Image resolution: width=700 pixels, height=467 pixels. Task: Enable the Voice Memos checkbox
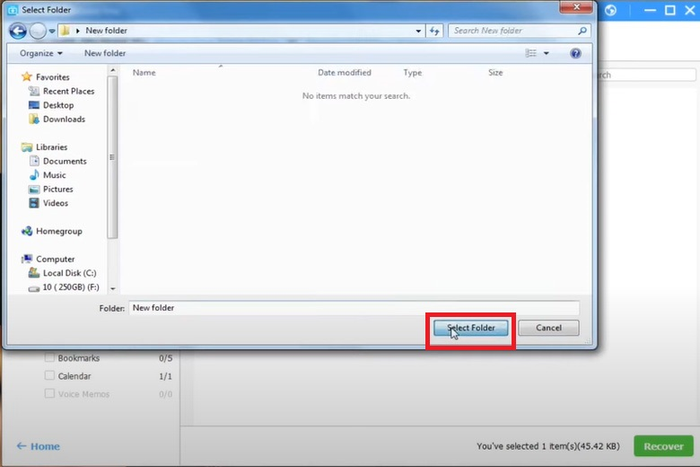[x=49, y=394]
